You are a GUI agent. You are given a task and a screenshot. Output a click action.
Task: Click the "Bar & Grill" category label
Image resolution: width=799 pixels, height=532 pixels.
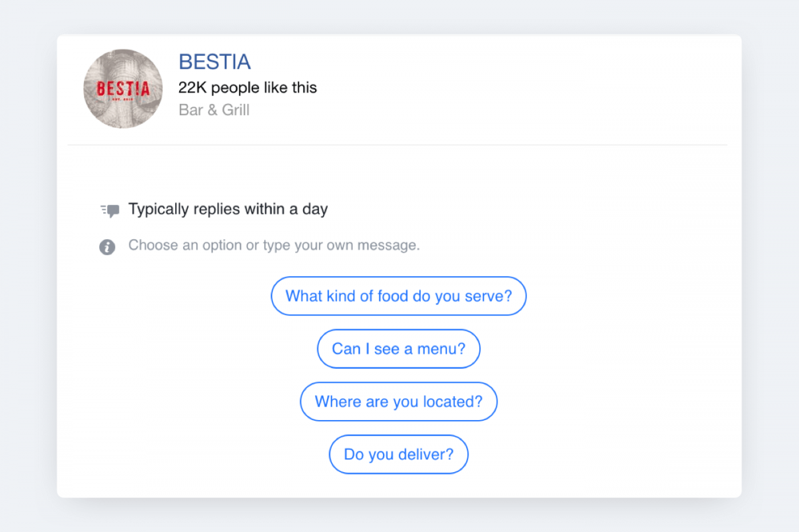214,110
